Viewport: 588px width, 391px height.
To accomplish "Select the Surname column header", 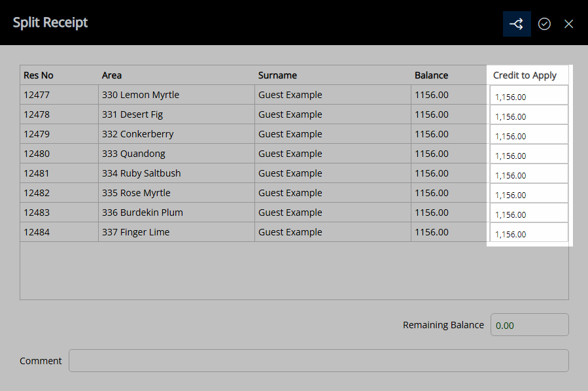I will 333,75.
